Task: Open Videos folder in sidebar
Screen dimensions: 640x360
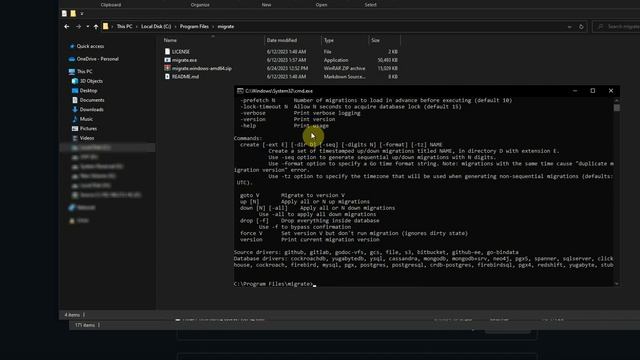Action: (x=87, y=138)
